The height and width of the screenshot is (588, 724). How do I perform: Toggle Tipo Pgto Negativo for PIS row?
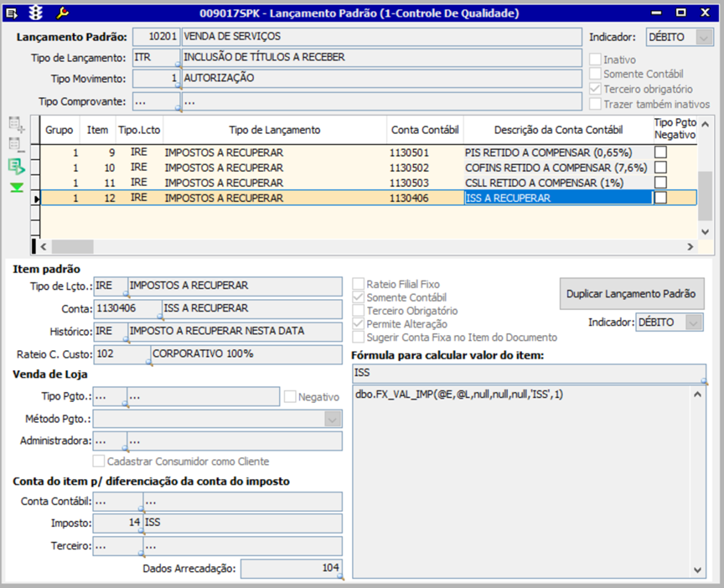click(661, 153)
